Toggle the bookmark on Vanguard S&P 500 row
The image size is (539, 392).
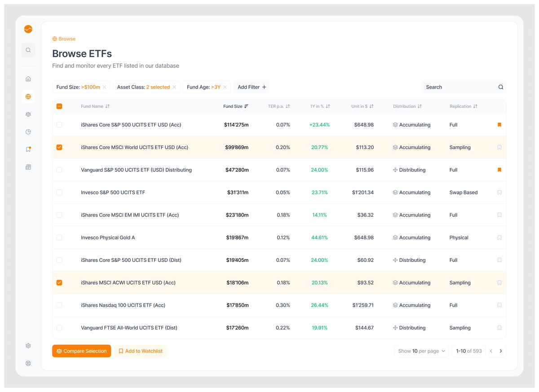pos(499,170)
